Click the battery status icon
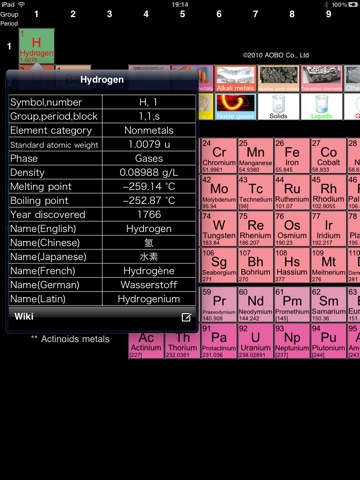The image size is (360, 480). click(x=353, y=5)
